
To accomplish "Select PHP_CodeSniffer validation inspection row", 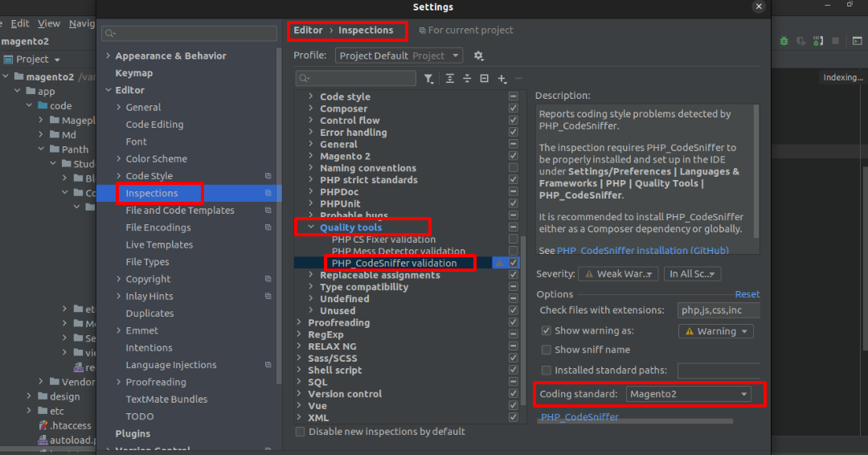I will [x=394, y=263].
